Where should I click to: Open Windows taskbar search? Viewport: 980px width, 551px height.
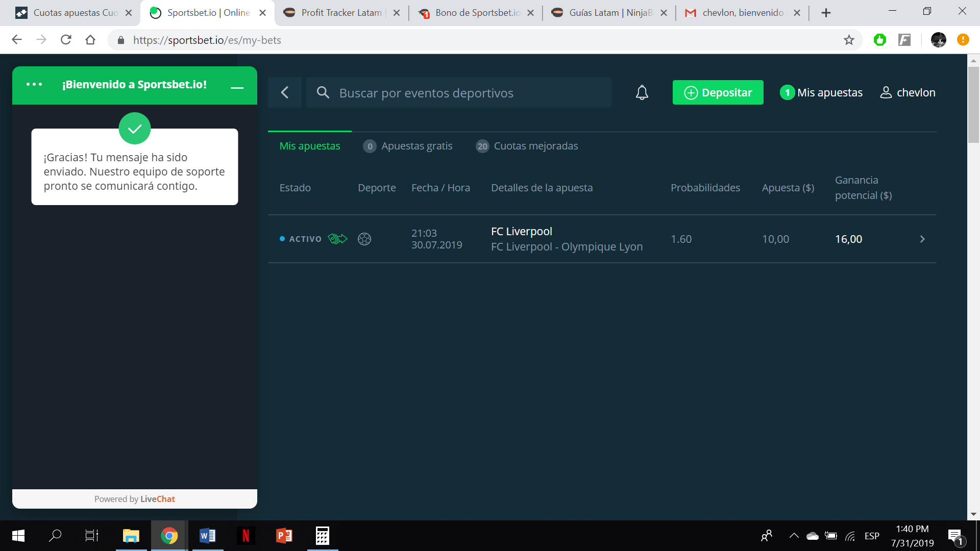coord(55,536)
